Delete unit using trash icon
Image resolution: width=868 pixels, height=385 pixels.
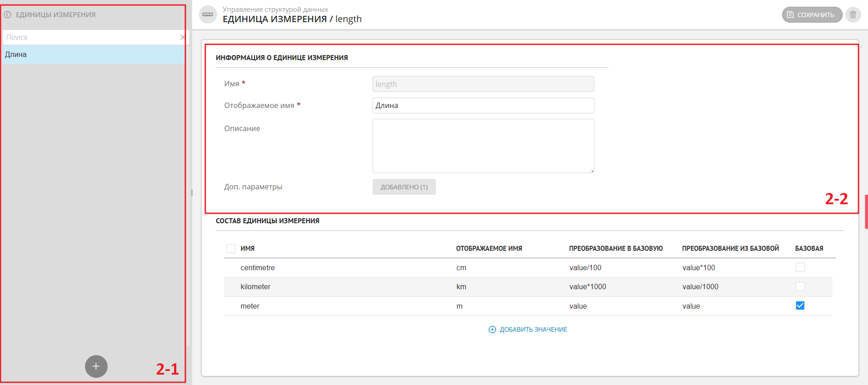point(853,15)
